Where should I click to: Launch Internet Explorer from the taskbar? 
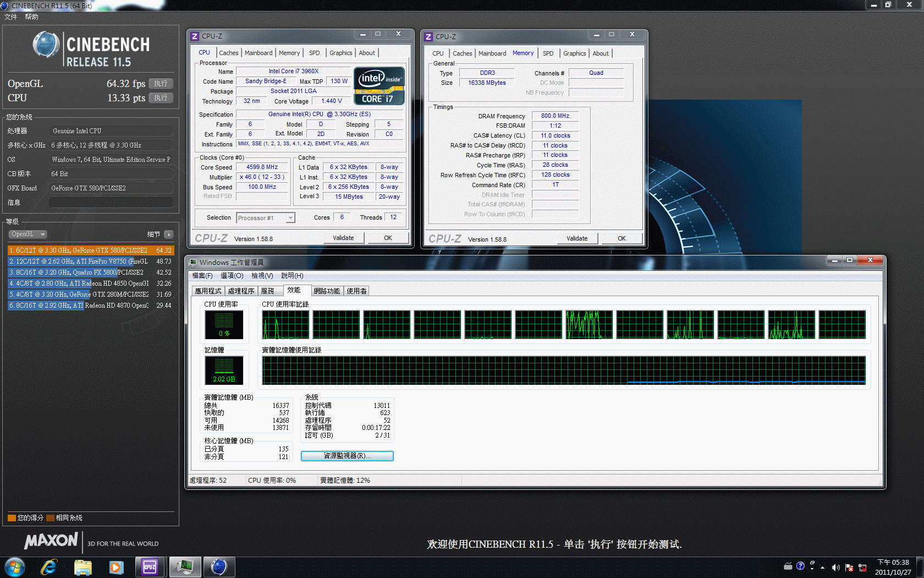click(49, 567)
